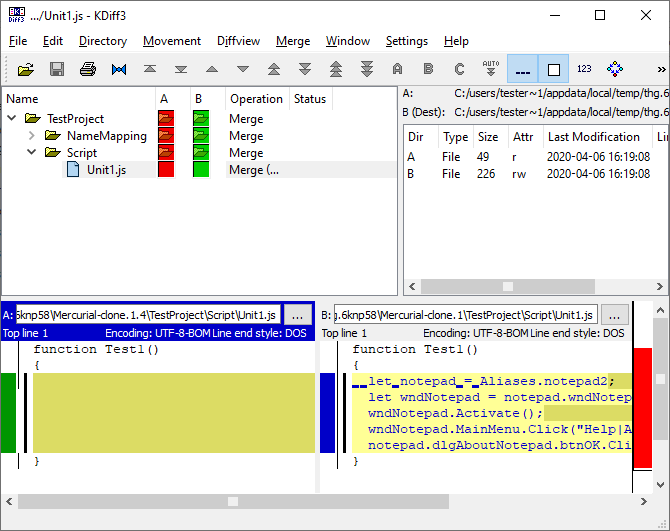This screenshot has width=670, height=531.
Task: Open the Diffview menu
Action: click(238, 41)
